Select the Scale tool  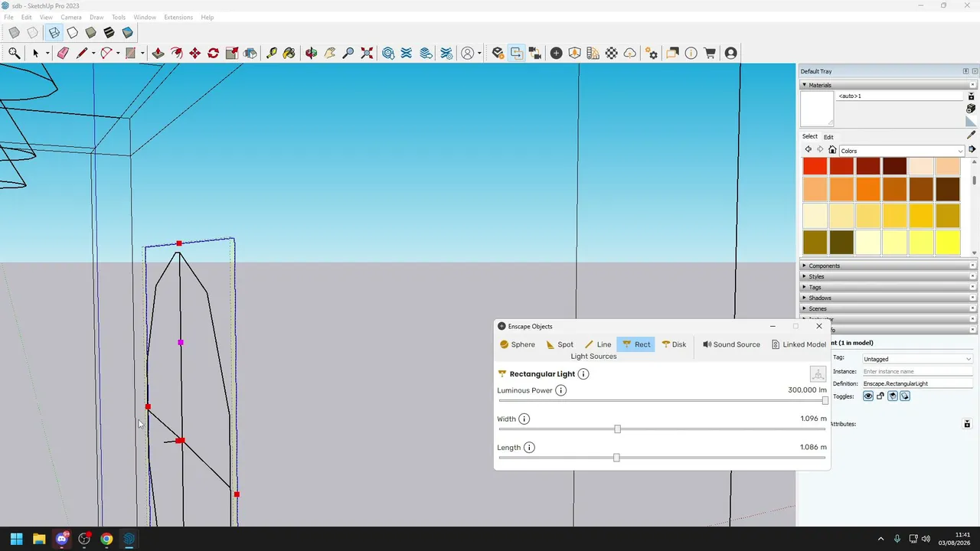[231, 53]
